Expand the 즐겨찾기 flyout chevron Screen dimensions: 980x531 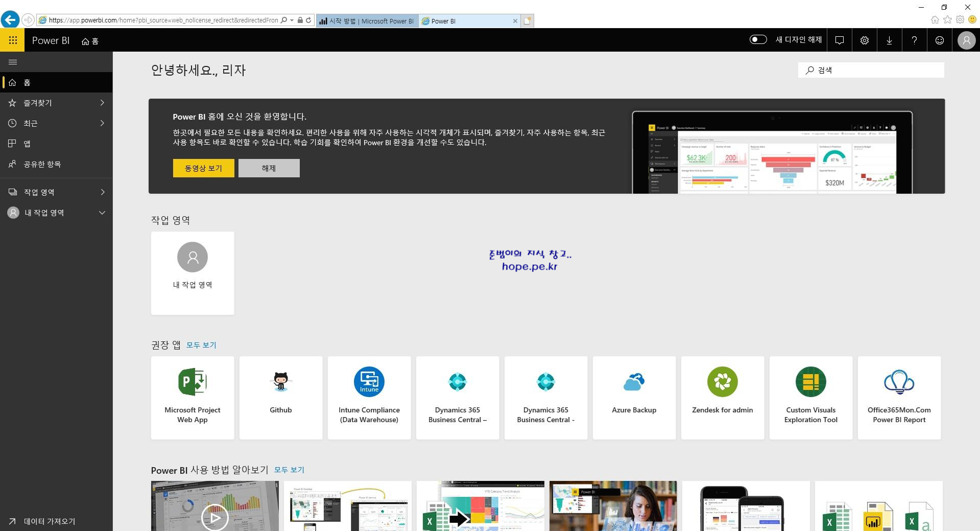point(102,103)
